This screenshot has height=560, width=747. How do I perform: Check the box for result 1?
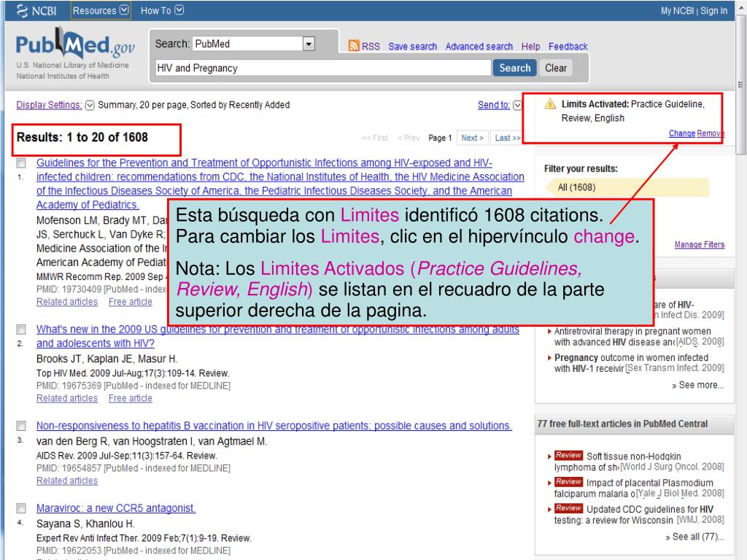[21, 163]
